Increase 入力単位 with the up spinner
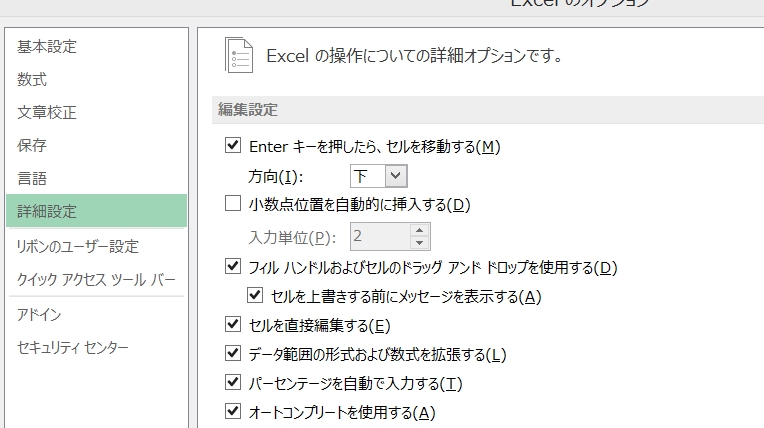Viewport: 764px width, 428px height. click(x=420, y=230)
